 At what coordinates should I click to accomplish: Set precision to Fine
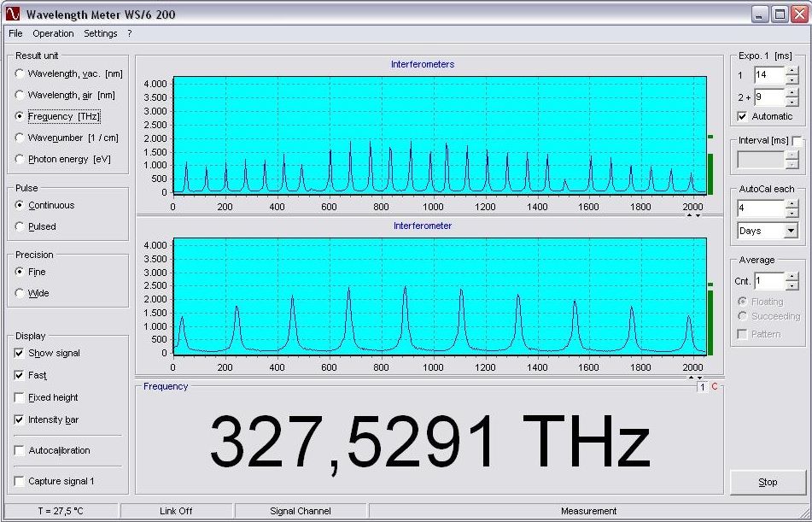[31, 272]
